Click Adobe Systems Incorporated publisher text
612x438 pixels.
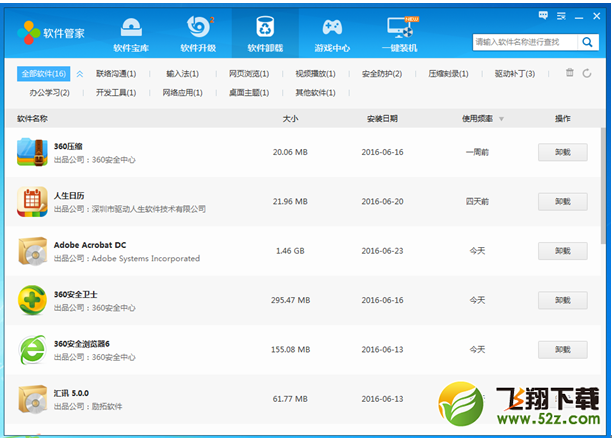146,258
